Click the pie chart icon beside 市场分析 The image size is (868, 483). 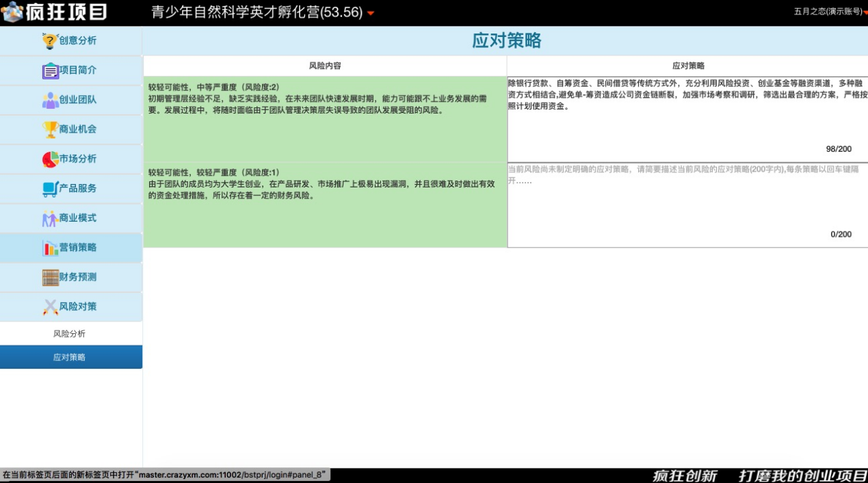coord(50,159)
